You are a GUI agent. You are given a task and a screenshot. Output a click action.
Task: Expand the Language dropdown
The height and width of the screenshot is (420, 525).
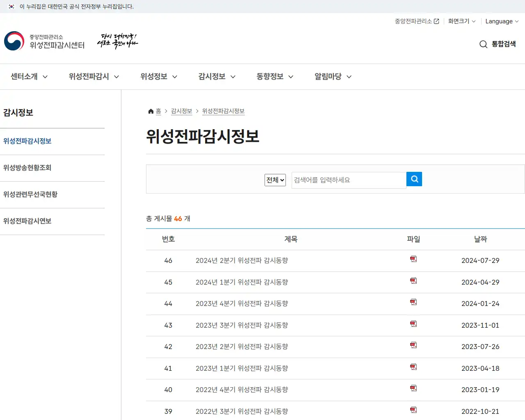click(502, 21)
